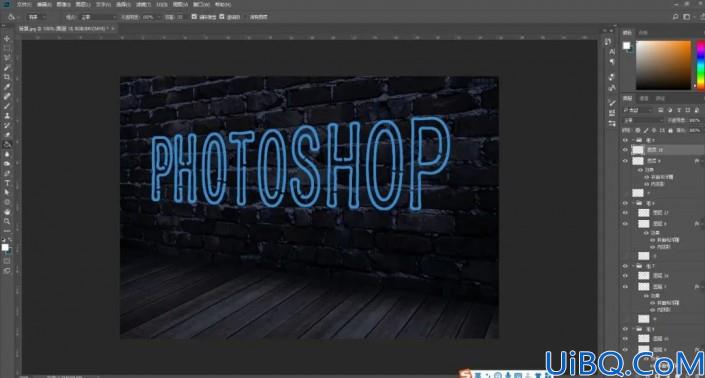705x378 pixels.
Task: Open the Character panel icon in collapsed dock
Action: (x=612, y=52)
